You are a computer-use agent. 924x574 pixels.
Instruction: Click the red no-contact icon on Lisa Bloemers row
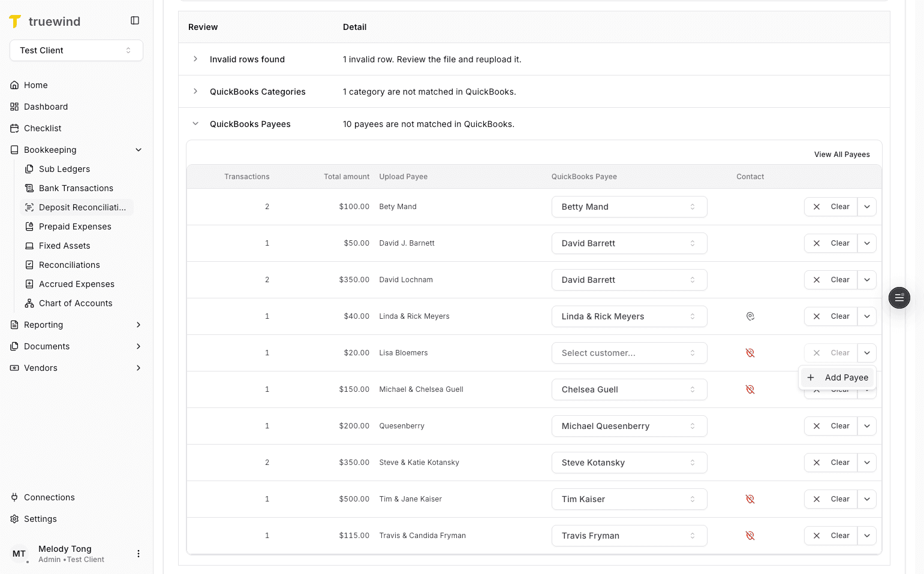coord(750,353)
